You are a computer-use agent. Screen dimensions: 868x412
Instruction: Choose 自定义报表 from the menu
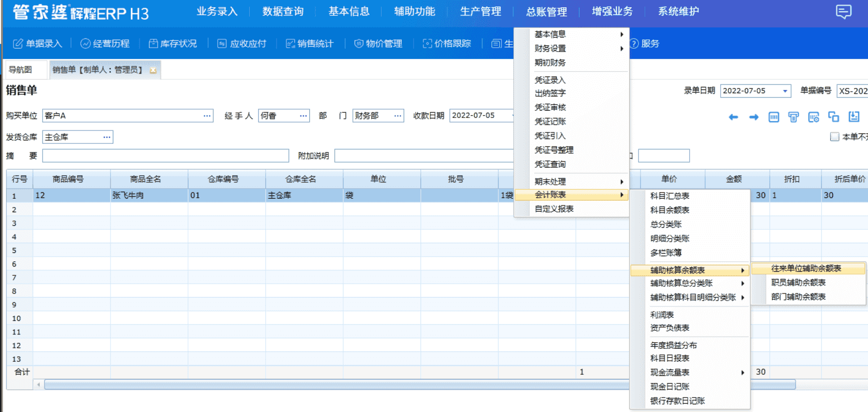[x=571, y=209]
